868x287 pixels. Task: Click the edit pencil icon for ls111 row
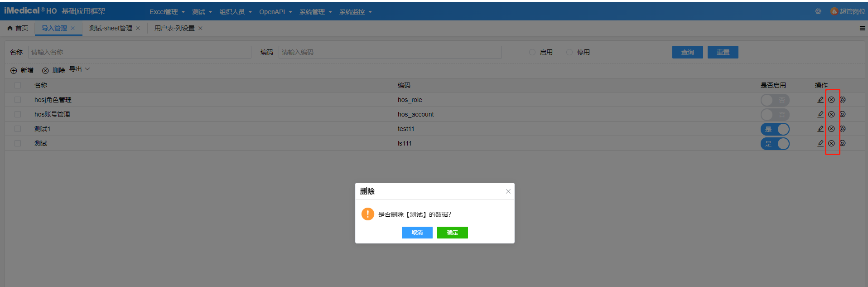coord(820,143)
